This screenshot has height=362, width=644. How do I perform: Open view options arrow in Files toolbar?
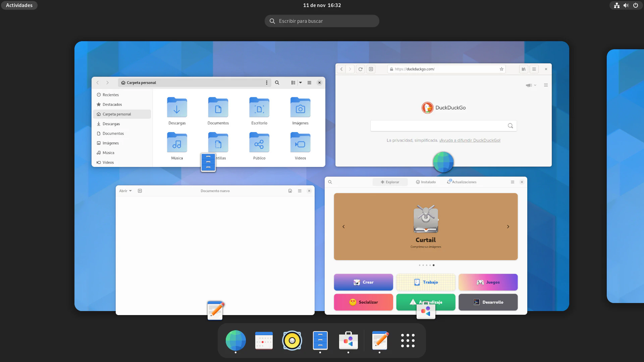tap(301, 82)
